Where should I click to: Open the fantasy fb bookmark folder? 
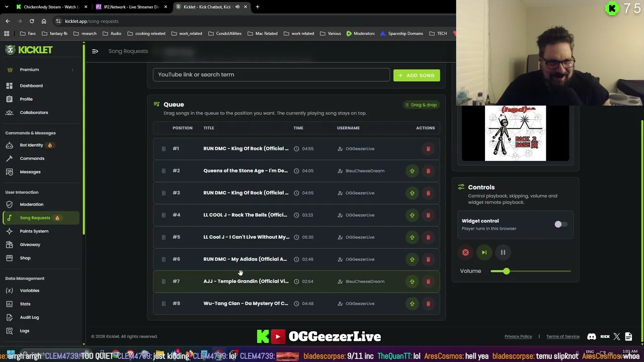tap(55, 34)
